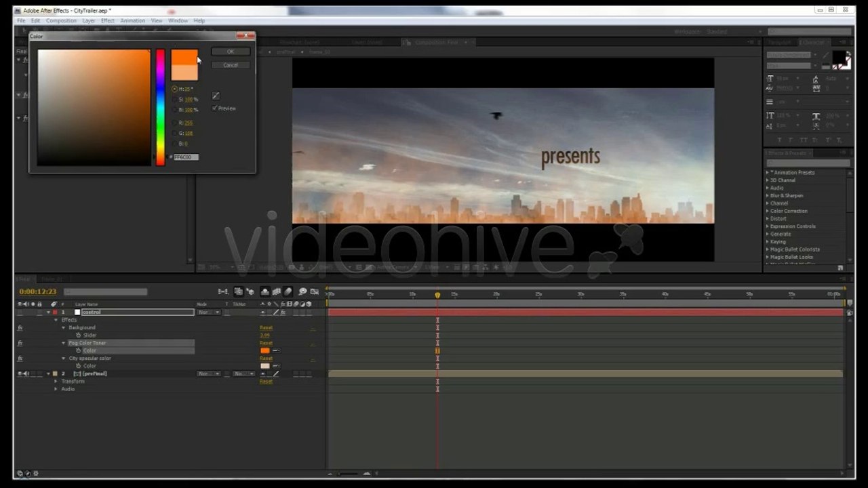Pick a shade in the color field
The width and height of the screenshot is (868, 488).
pos(94,107)
